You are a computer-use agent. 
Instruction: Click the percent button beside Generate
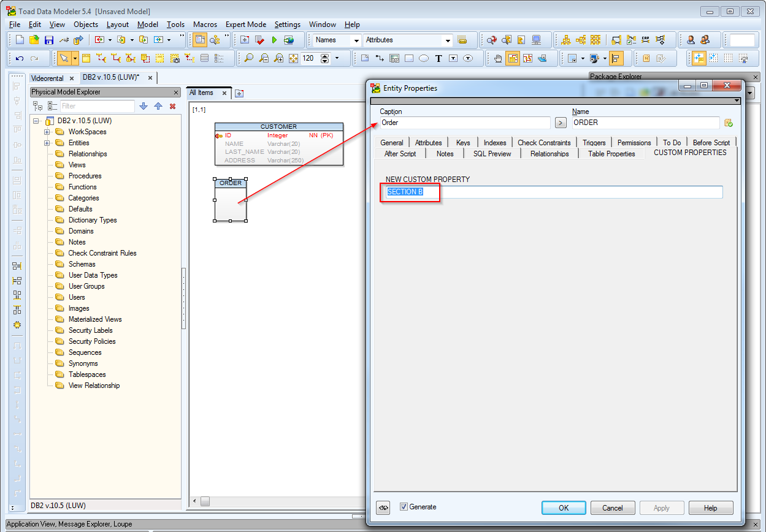tap(383, 507)
